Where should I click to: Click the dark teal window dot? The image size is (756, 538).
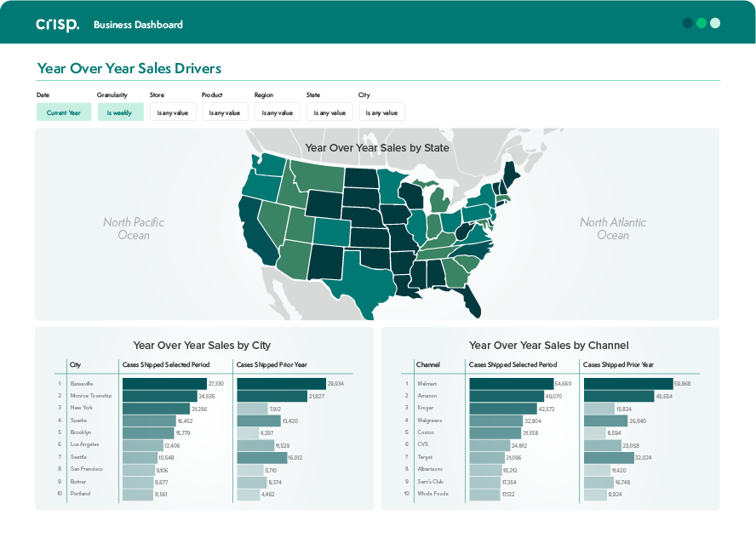(688, 23)
